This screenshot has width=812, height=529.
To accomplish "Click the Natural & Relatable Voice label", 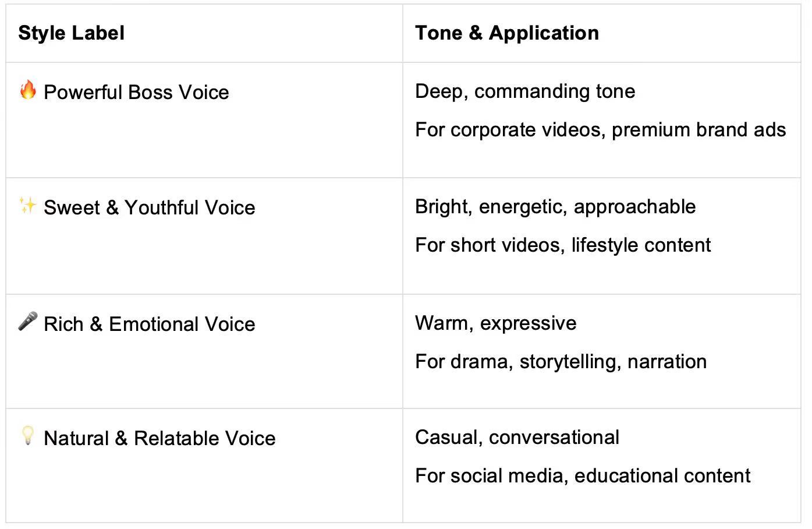I will (159, 438).
